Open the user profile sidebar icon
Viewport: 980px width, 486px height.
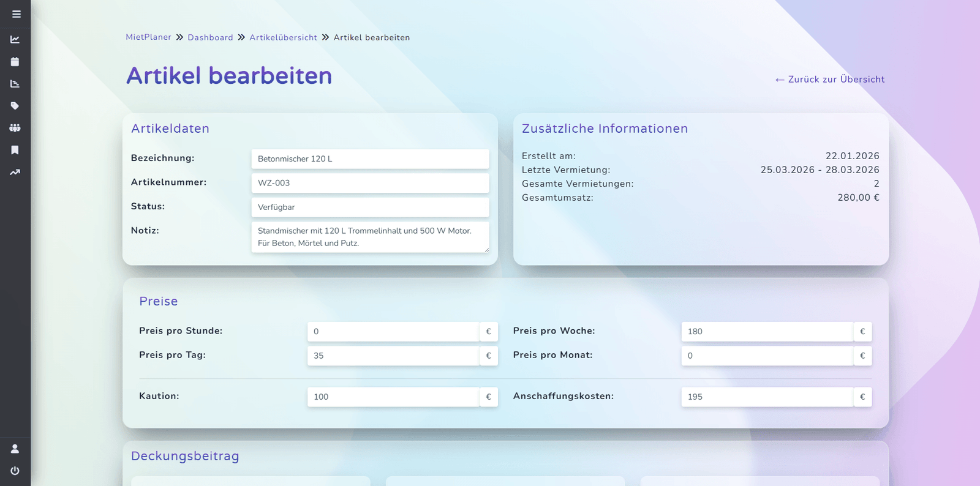15,449
